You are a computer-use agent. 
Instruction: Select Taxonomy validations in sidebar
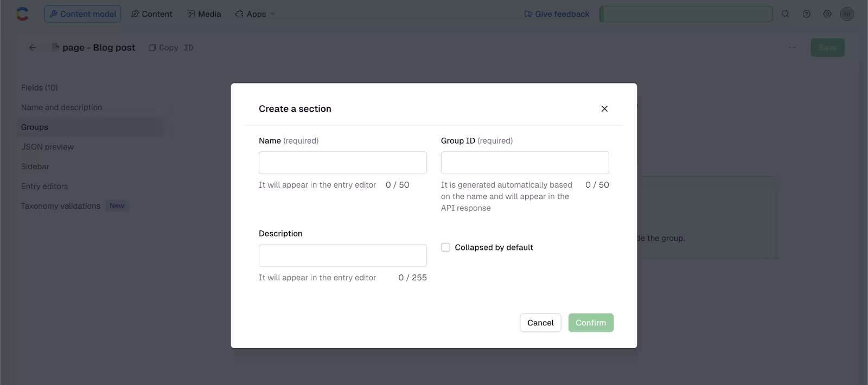pyautogui.click(x=61, y=206)
